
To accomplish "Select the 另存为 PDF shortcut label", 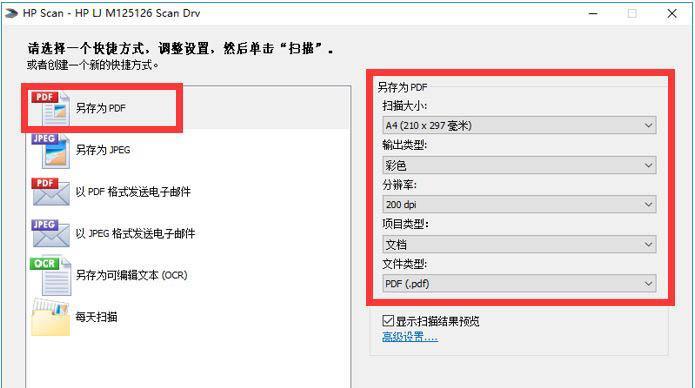I will coord(101,108).
